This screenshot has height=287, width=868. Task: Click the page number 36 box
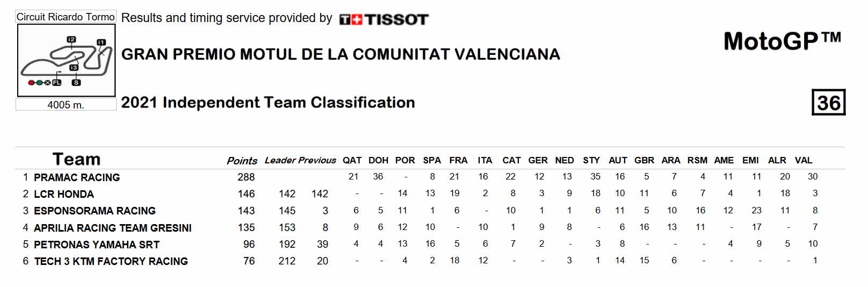[828, 102]
